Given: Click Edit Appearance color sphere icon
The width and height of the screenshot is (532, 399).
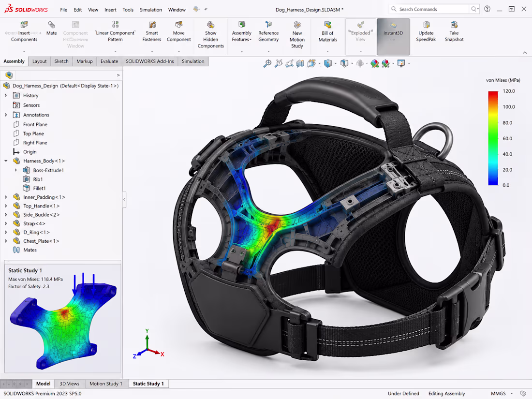Looking at the screenshot, I should [x=374, y=63].
